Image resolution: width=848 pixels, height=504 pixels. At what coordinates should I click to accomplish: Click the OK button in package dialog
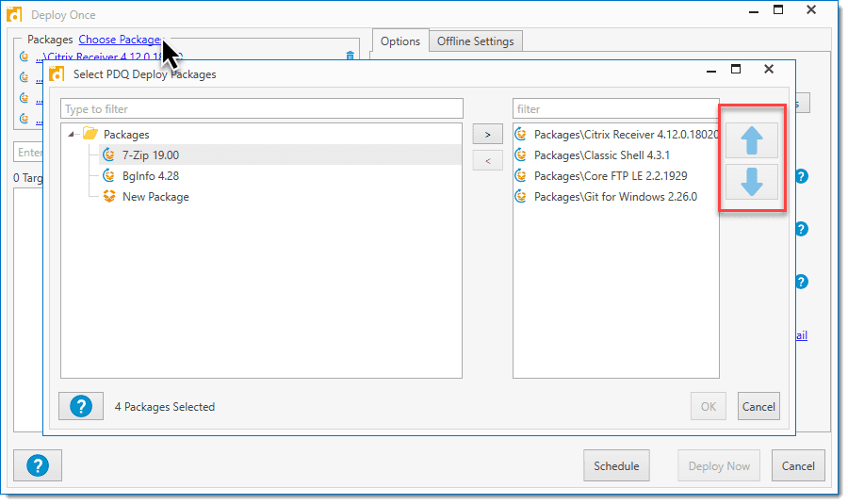coord(709,407)
